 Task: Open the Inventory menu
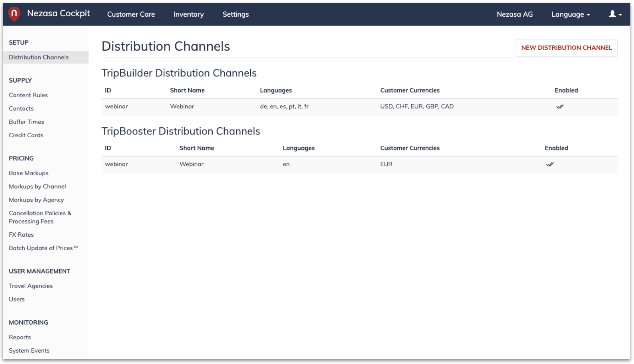pos(188,14)
